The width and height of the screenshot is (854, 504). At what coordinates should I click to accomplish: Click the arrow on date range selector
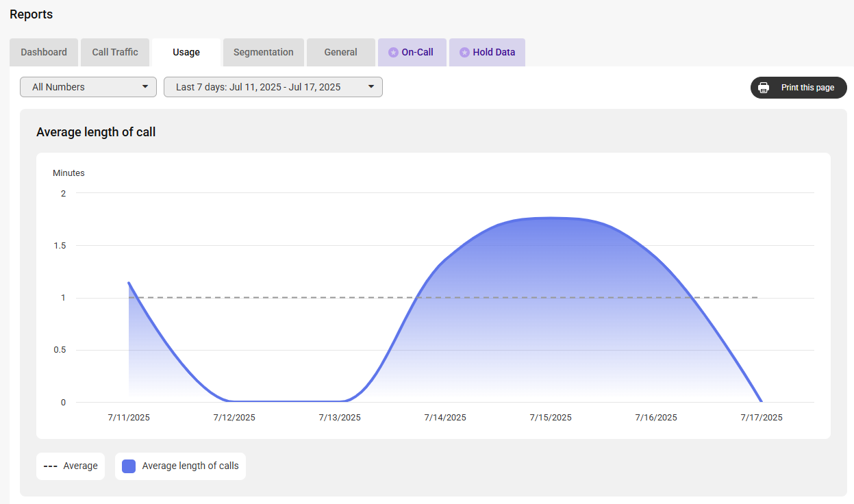coord(371,87)
